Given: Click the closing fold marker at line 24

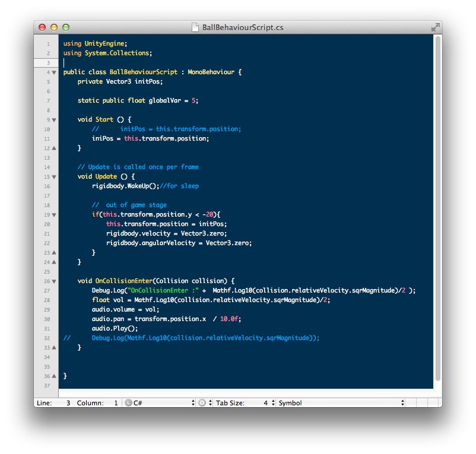Looking at the screenshot, I should tap(54, 253).
